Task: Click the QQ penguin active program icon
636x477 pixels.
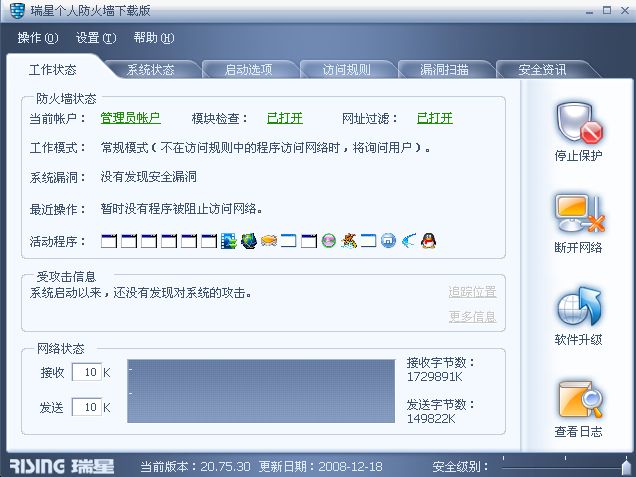Action: pos(428,241)
